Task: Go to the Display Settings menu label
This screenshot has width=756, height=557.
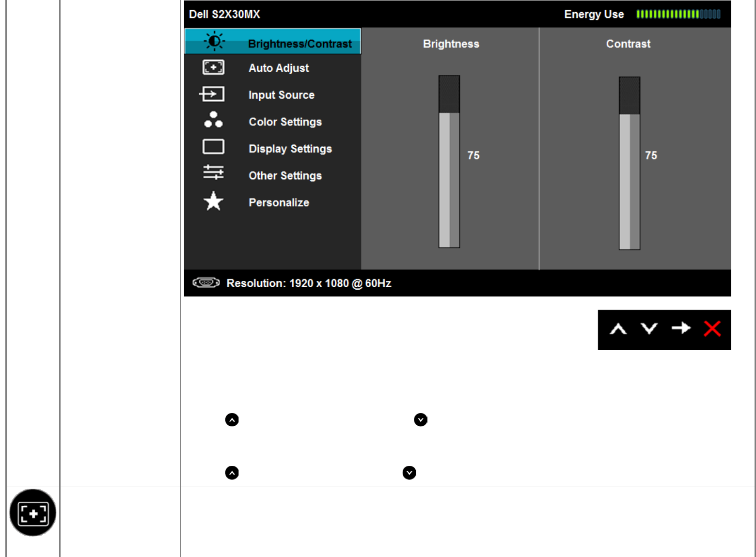Action: point(290,149)
